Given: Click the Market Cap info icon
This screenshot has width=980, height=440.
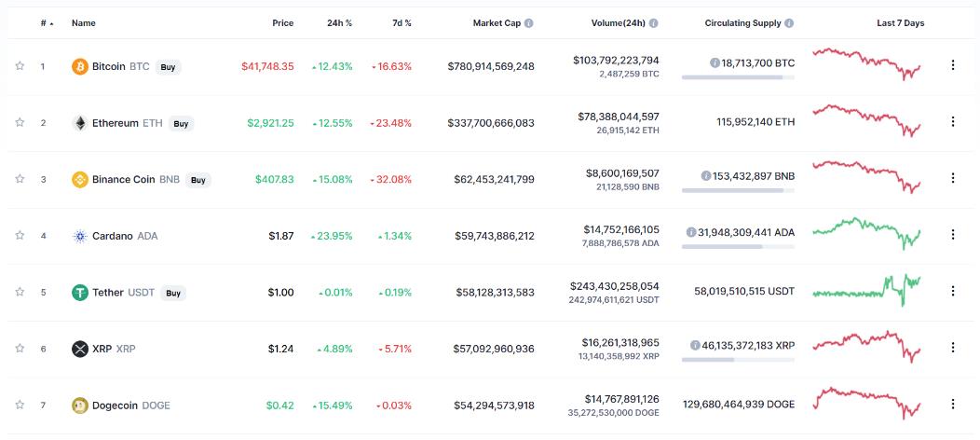Looking at the screenshot, I should [x=529, y=23].
